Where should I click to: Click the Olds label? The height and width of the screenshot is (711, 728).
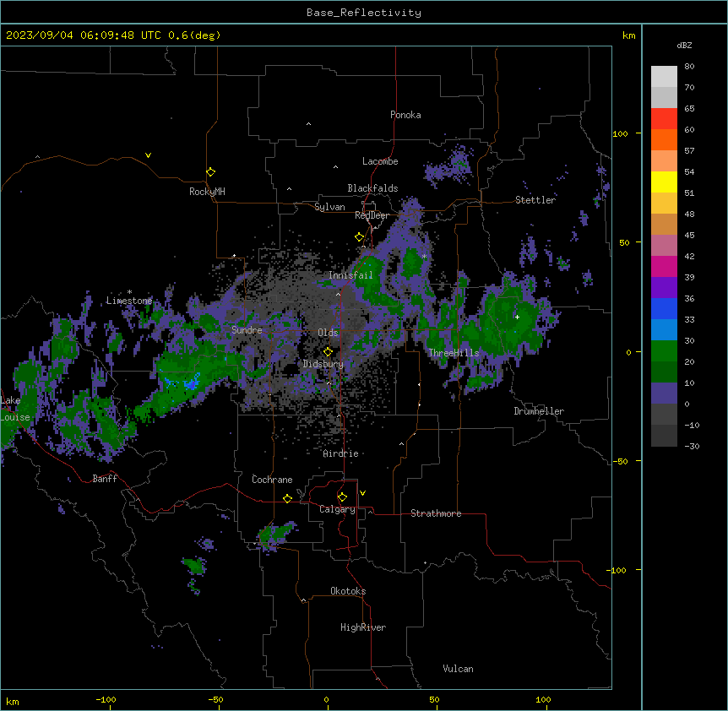click(x=328, y=333)
